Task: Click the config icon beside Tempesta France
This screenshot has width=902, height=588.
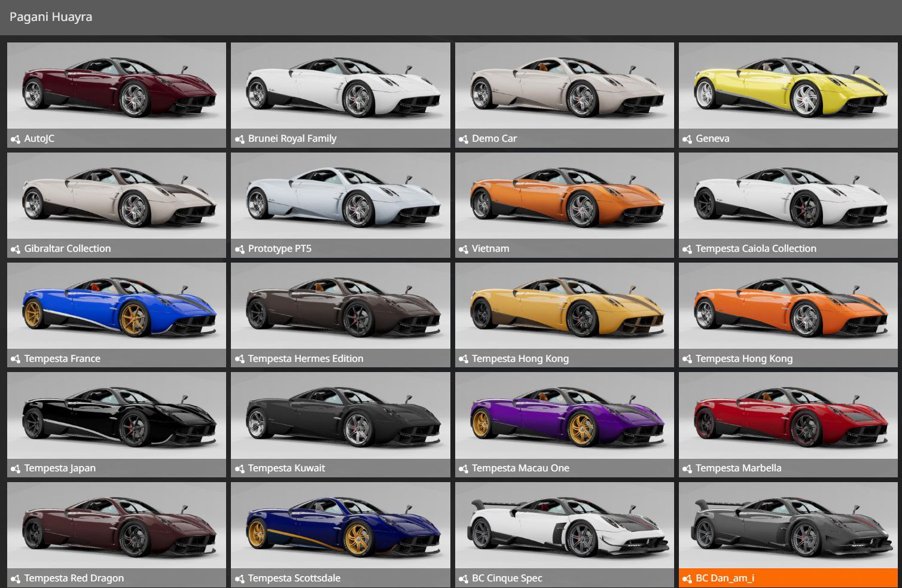Action: coord(16,359)
